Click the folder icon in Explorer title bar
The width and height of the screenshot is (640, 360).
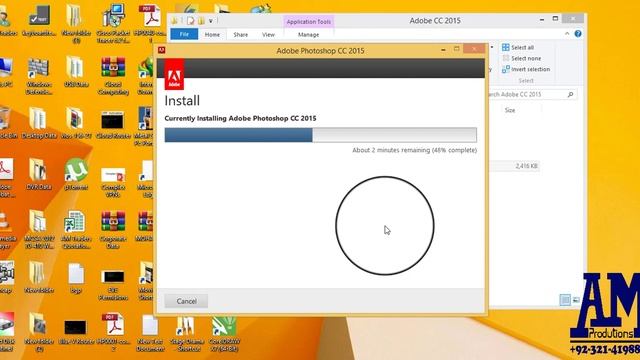pos(175,21)
